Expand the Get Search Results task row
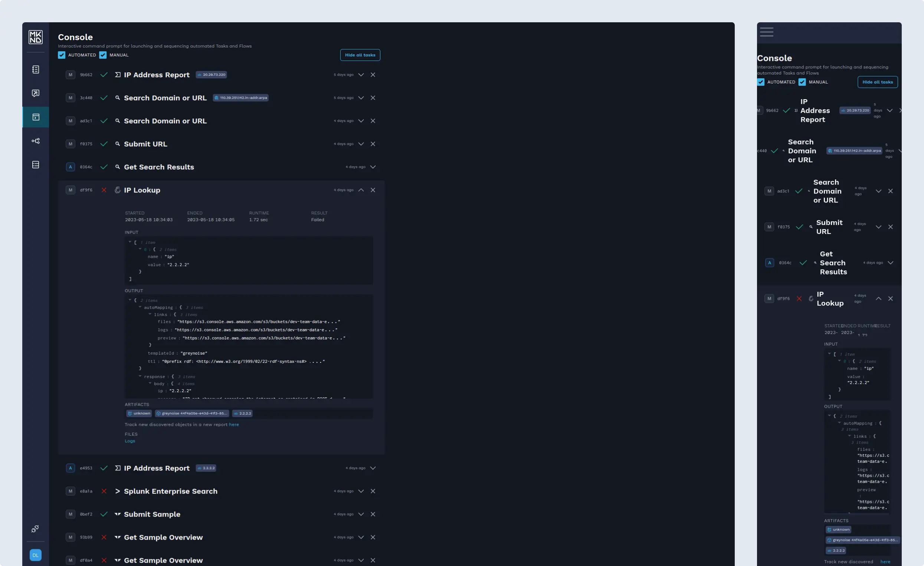Image resolution: width=924 pixels, height=566 pixels. (x=373, y=167)
